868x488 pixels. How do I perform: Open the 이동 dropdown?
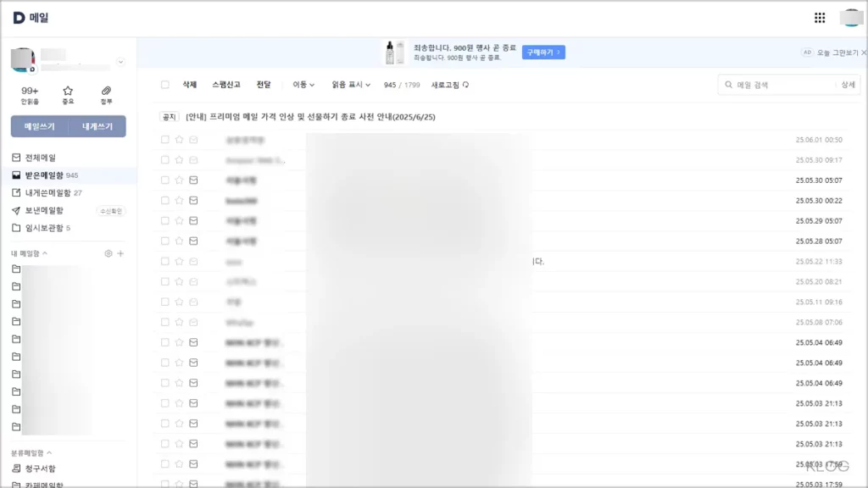303,85
